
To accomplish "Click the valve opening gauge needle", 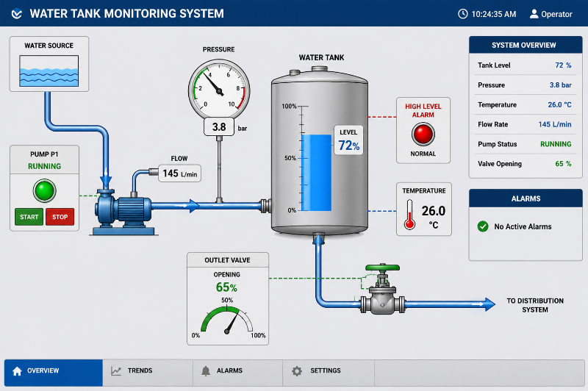I will pyautogui.click(x=232, y=323).
